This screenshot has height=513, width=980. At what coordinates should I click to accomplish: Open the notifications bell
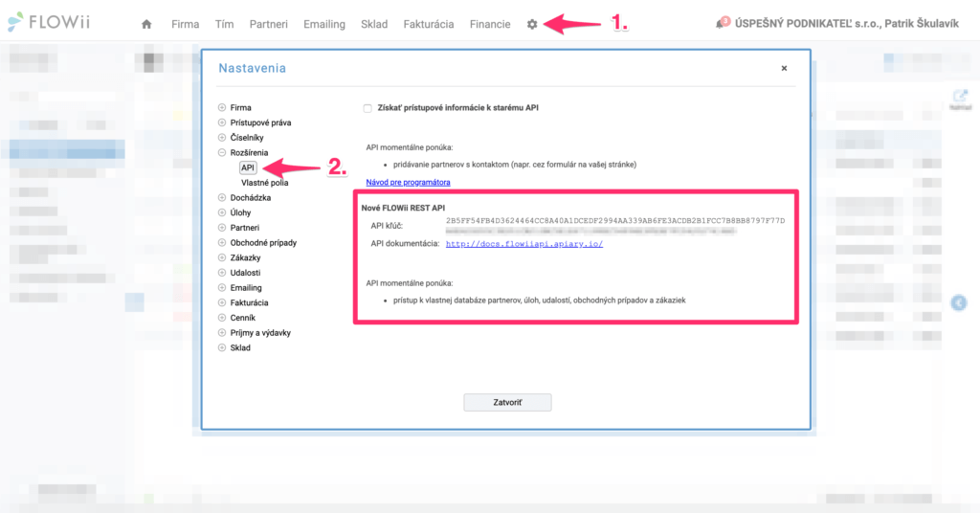tap(722, 23)
